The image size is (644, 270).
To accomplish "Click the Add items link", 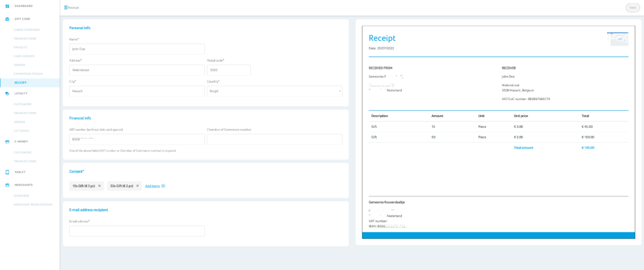I will pyautogui.click(x=152, y=186).
